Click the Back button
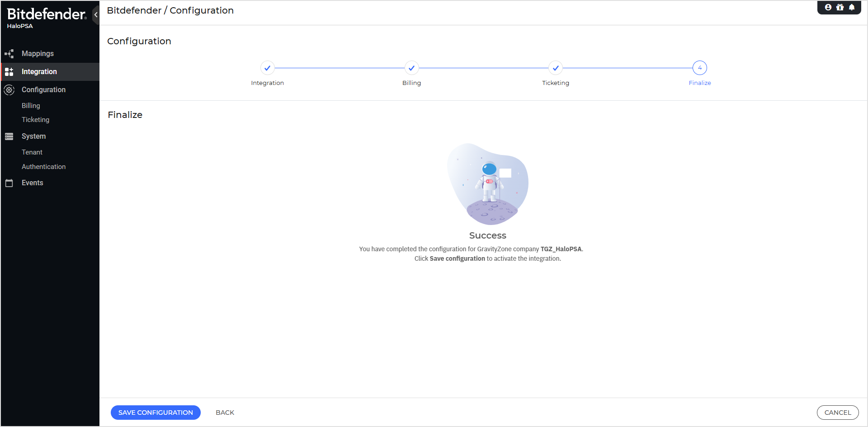 [x=225, y=413]
